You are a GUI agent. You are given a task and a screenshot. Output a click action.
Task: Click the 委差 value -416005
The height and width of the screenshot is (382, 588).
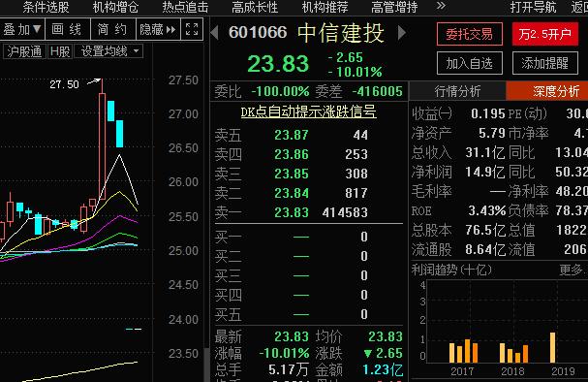pos(377,91)
